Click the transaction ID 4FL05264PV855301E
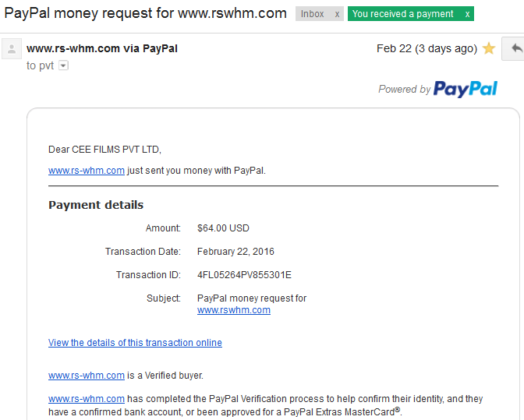This screenshot has width=524, height=420. pyautogui.click(x=244, y=275)
